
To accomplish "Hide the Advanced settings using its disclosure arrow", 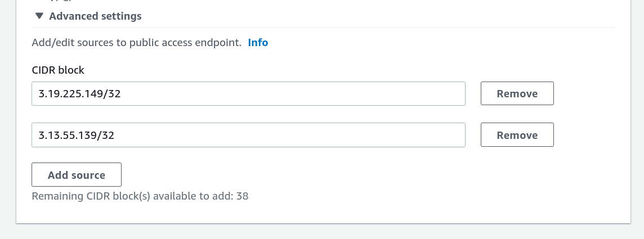I will 39,16.
